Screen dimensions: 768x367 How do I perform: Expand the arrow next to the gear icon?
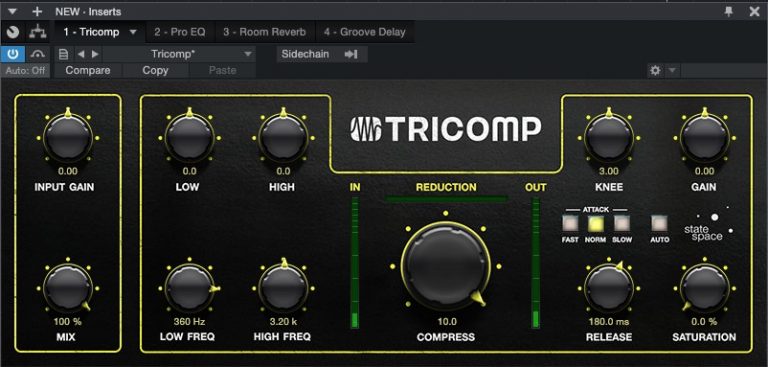(x=672, y=71)
